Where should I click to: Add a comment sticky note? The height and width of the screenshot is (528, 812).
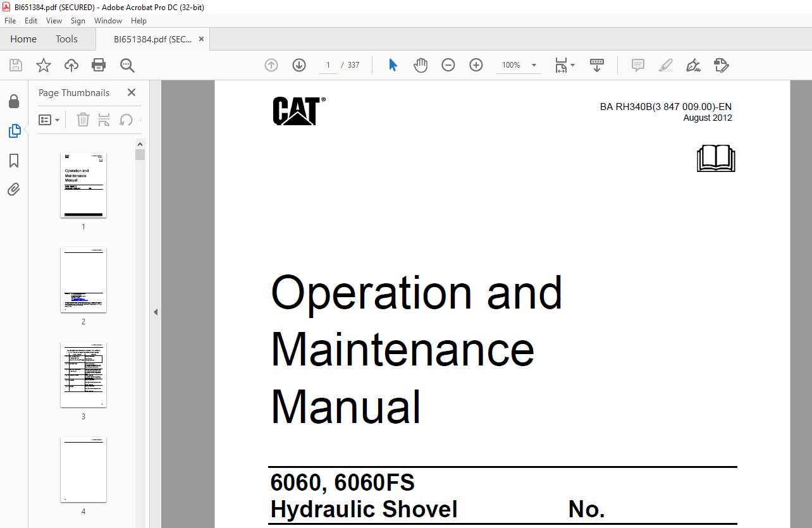pos(638,65)
